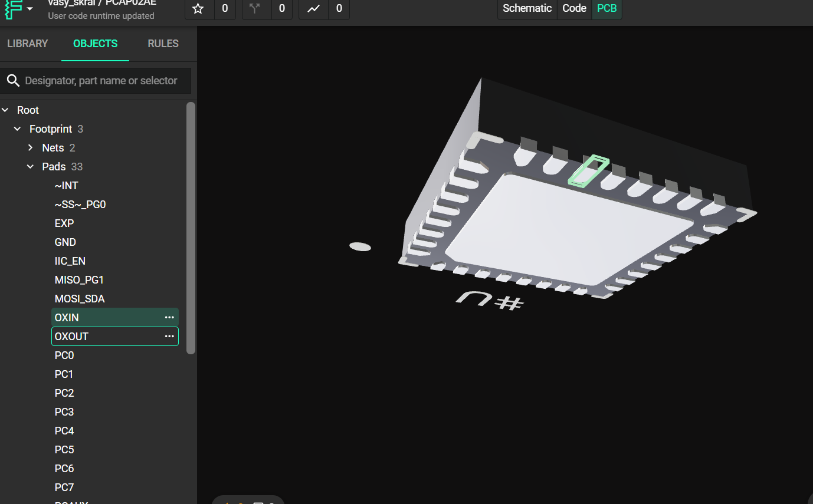Click the star count 0 button
Screen dimensions: 813x504
click(225, 9)
